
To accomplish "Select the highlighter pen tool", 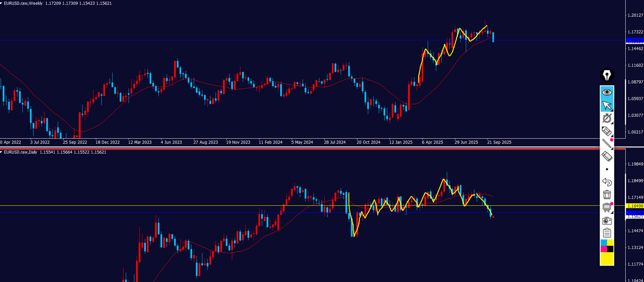I will (607, 131).
